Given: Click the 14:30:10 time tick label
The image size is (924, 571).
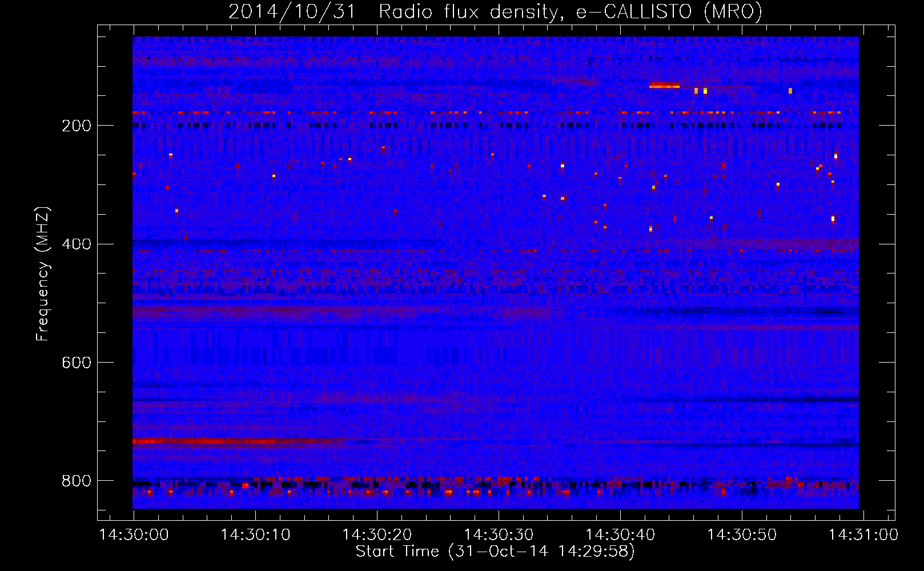Looking at the screenshot, I should pyautogui.click(x=255, y=535).
